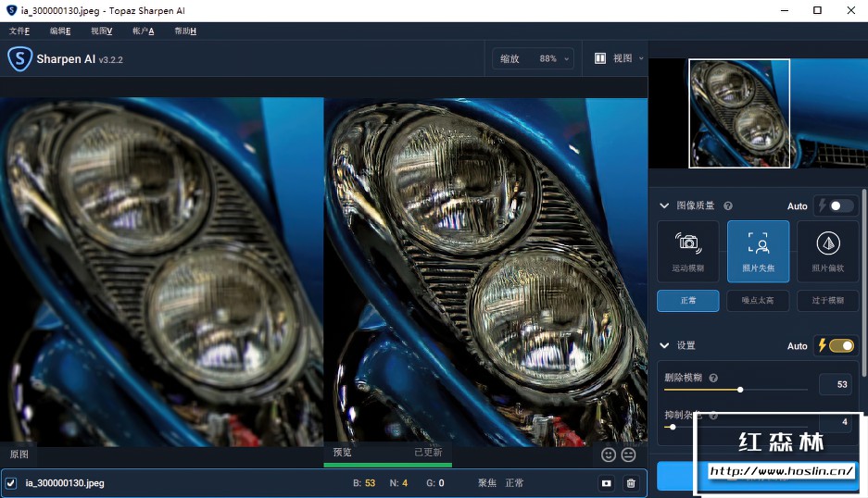This screenshot has width=868, height=498.
Task: Select the 照片失焦 out-of-focus mode
Action: [x=758, y=252]
